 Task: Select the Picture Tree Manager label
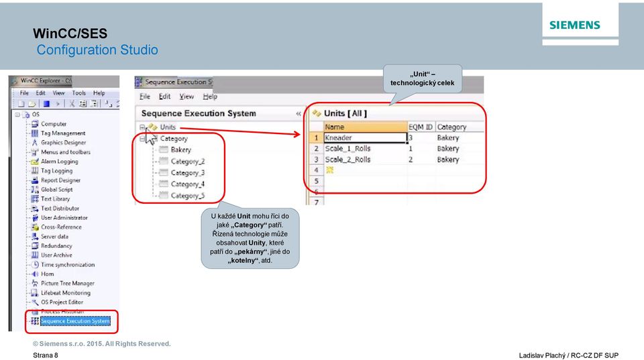(x=68, y=283)
